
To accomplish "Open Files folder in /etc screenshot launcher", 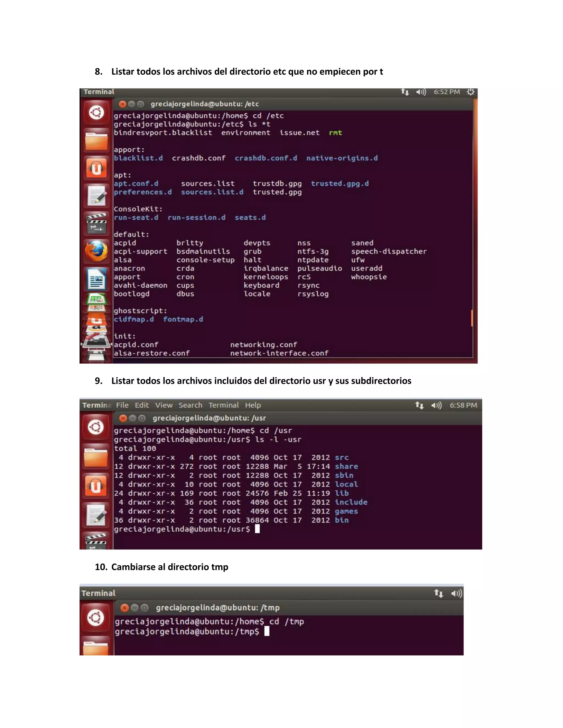I will pos(96,140).
